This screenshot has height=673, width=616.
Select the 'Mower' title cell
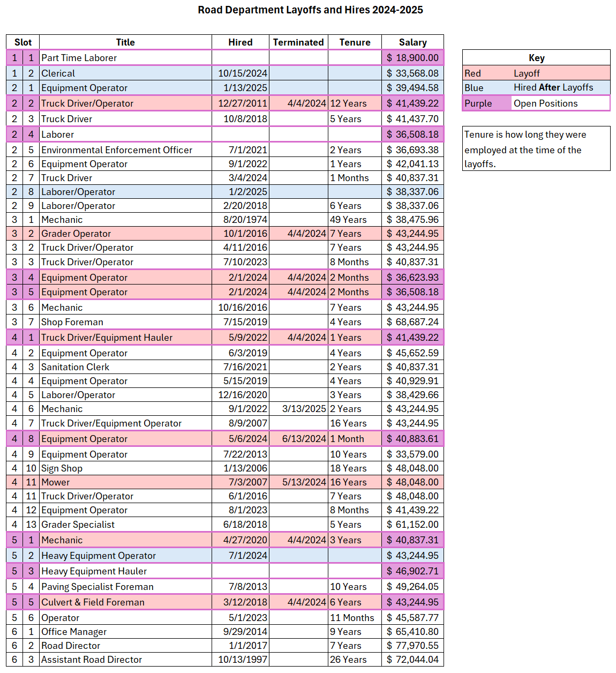pos(125,482)
